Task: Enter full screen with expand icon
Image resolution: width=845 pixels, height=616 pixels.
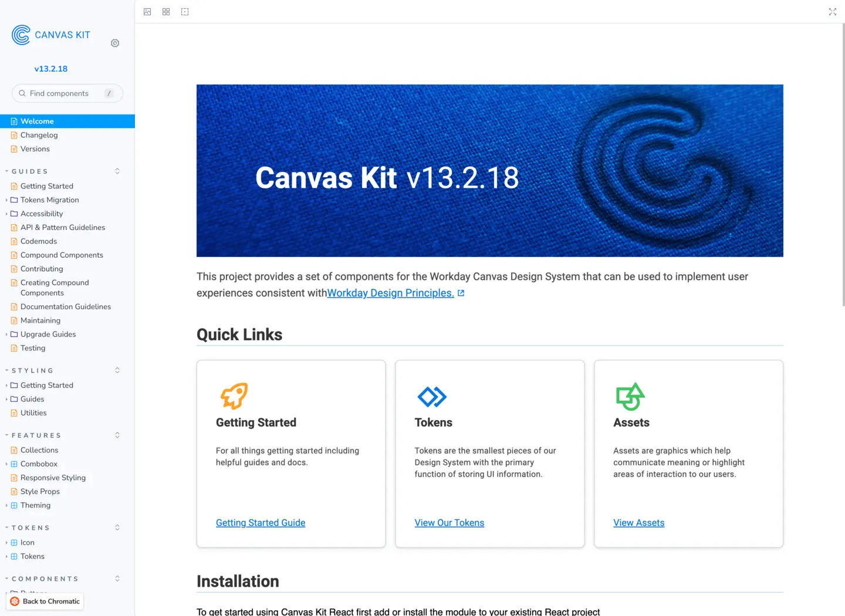Action: tap(832, 12)
